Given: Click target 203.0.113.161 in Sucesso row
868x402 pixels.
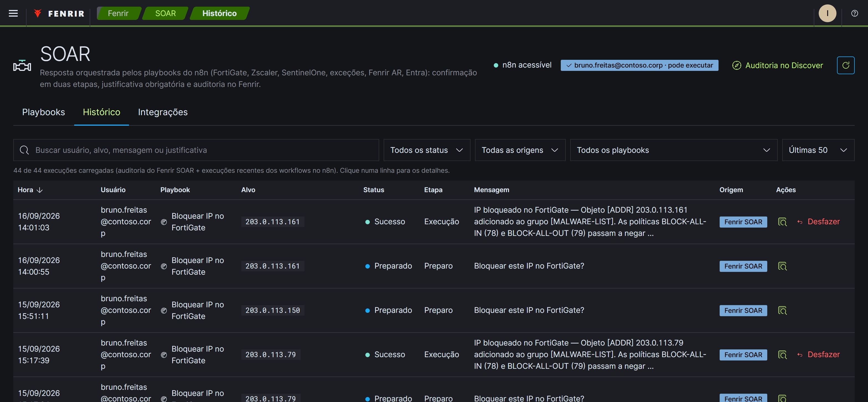Looking at the screenshot, I should pos(273,222).
